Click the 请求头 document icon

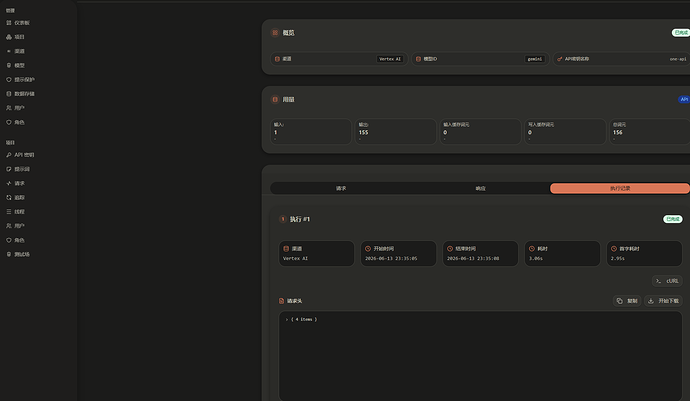(282, 301)
